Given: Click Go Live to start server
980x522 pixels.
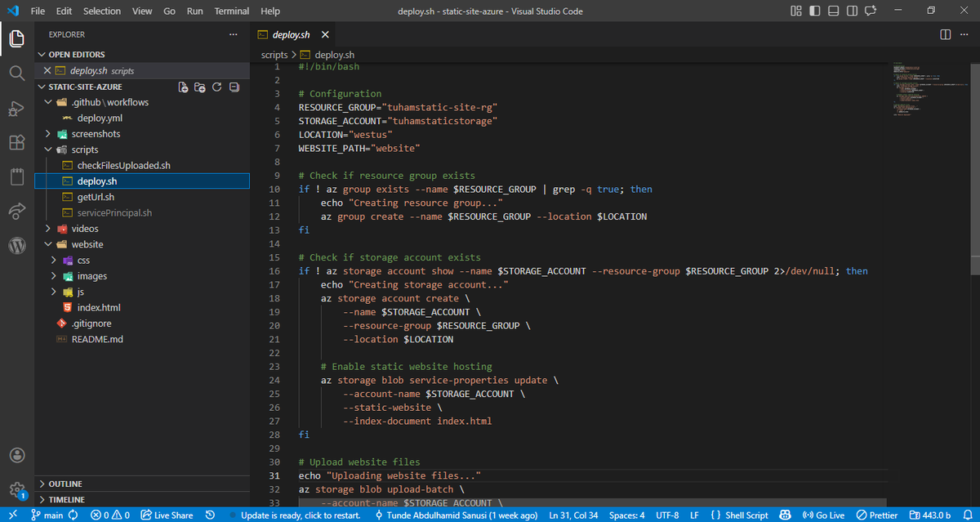Looking at the screenshot, I should [x=823, y=515].
